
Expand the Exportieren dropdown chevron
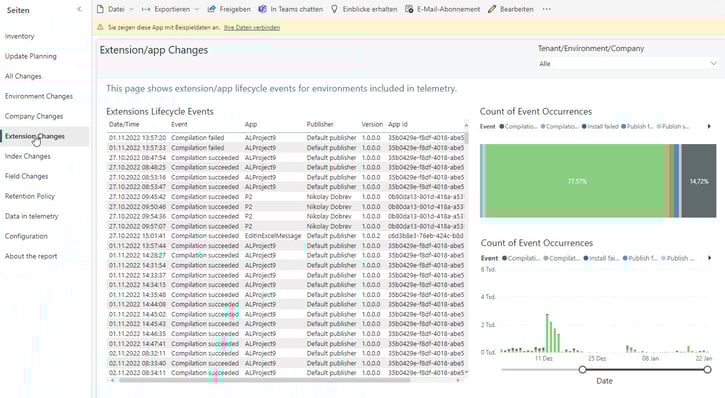coord(197,9)
